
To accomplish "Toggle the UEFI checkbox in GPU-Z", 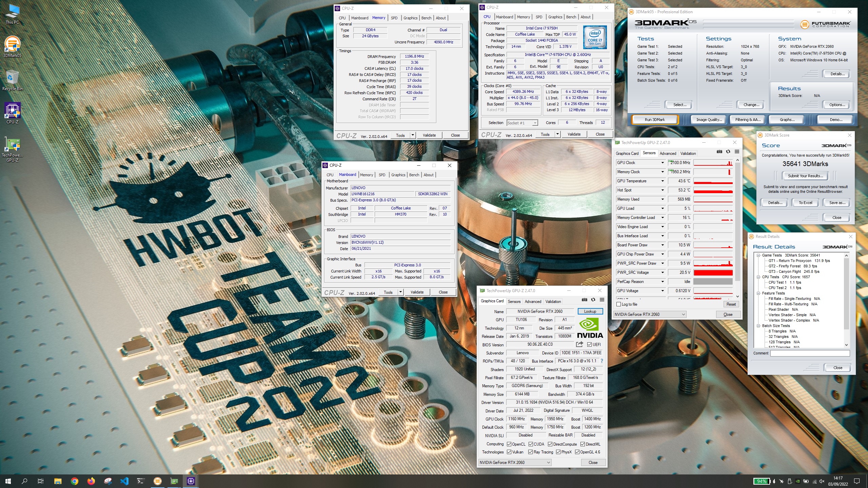I will coord(589,345).
